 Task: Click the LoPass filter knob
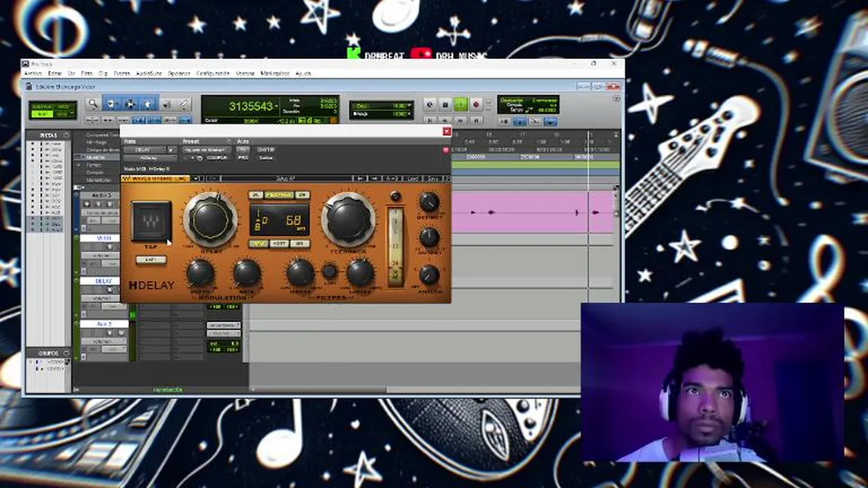(x=360, y=272)
